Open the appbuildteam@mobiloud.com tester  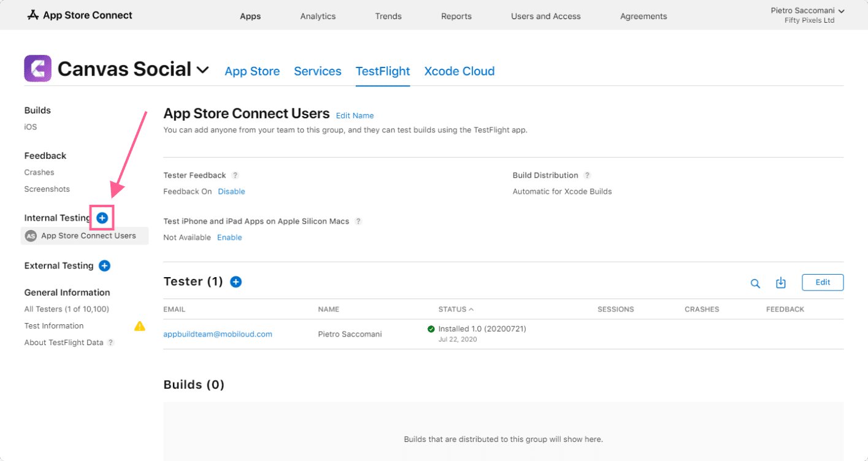click(x=218, y=334)
